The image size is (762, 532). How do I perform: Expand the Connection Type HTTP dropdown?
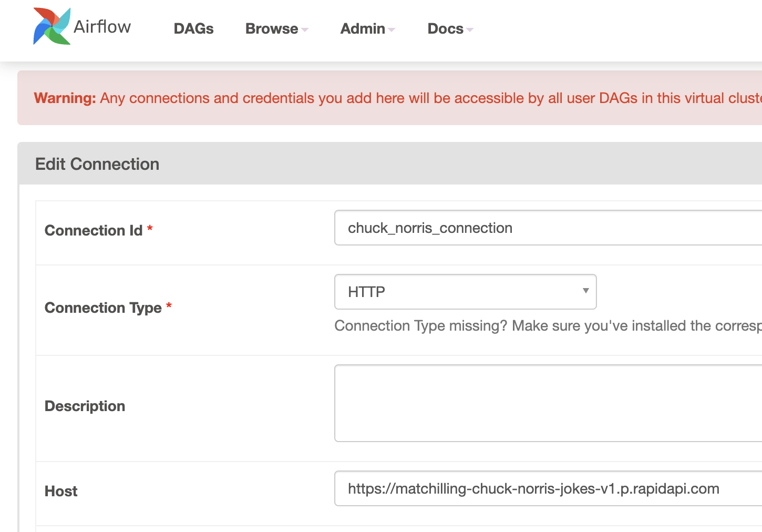(x=466, y=292)
